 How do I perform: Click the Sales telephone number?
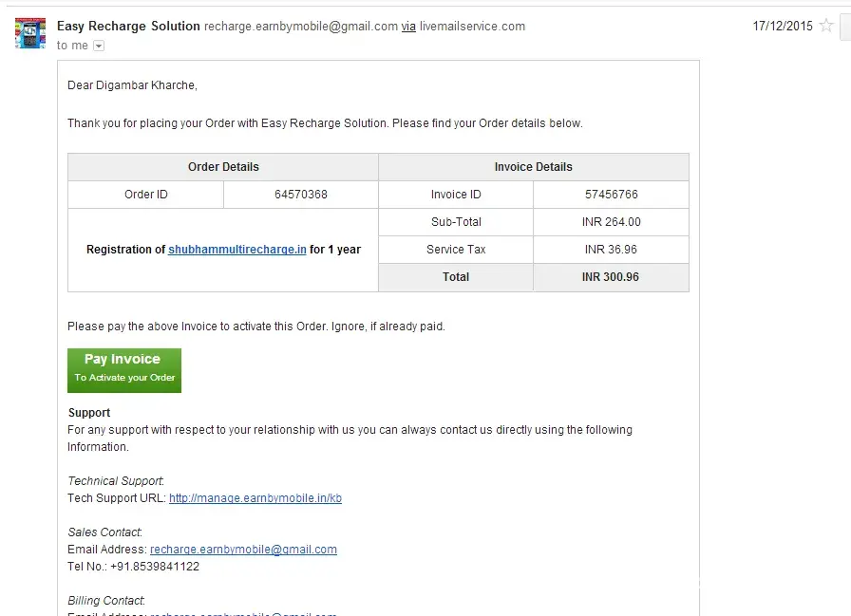point(147,567)
